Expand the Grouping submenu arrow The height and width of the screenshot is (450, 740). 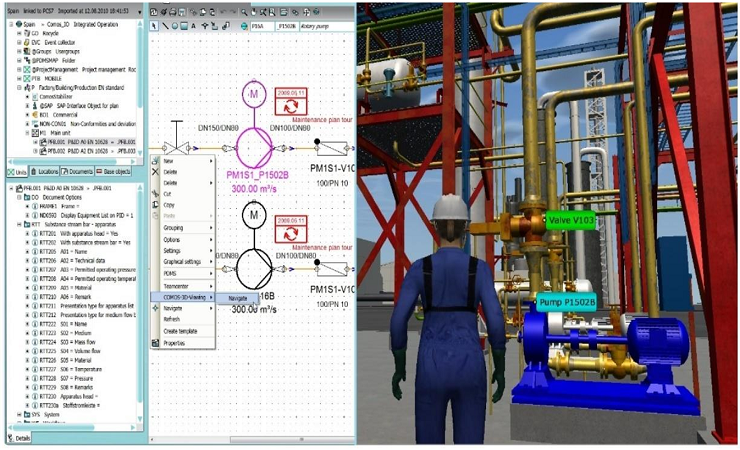pos(211,228)
